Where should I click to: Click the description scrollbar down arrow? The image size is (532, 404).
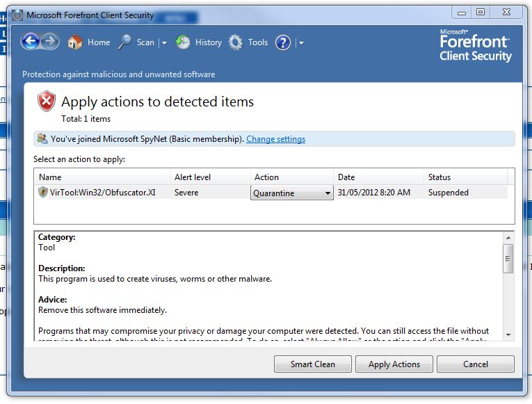pyautogui.click(x=508, y=334)
